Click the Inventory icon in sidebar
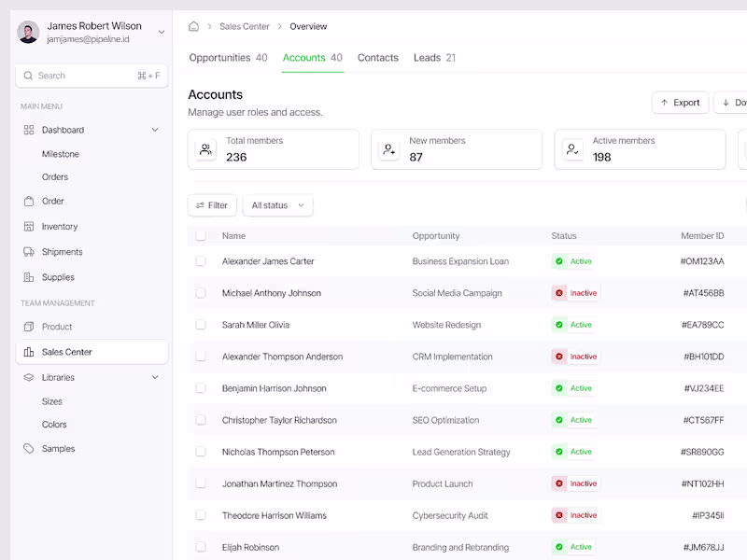747x560 pixels. 29,227
